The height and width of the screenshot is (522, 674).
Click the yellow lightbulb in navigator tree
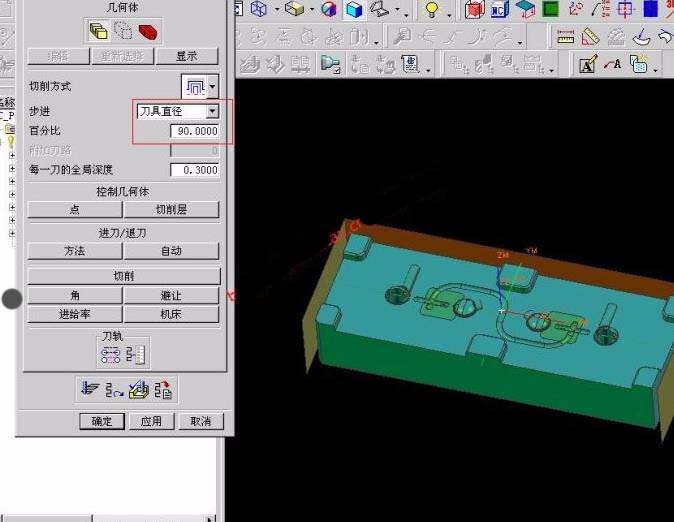point(11,142)
